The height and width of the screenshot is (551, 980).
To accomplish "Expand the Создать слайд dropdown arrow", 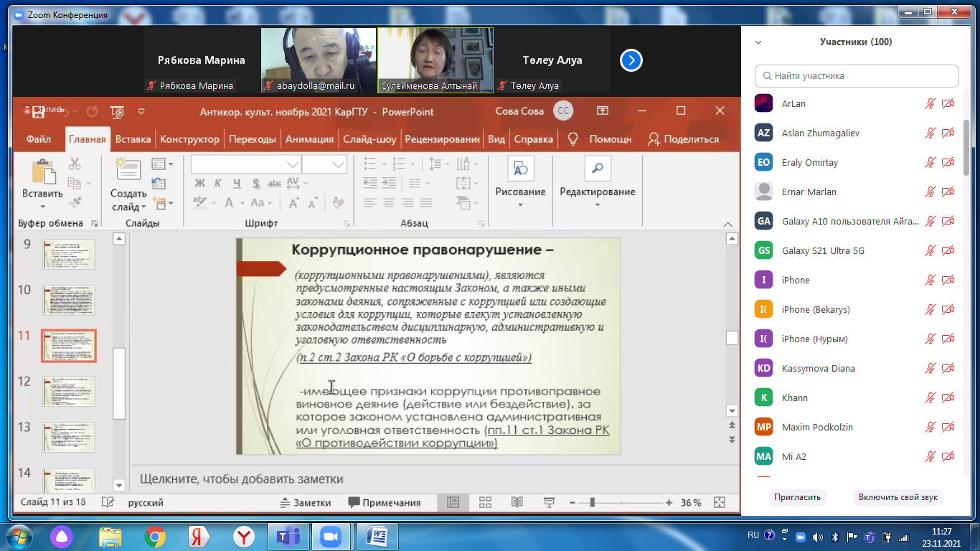I will pyautogui.click(x=143, y=207).
